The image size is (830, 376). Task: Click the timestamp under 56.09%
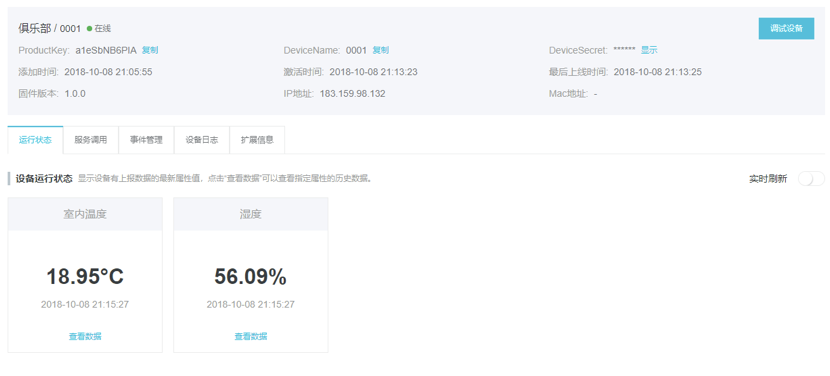coord(250,305)
